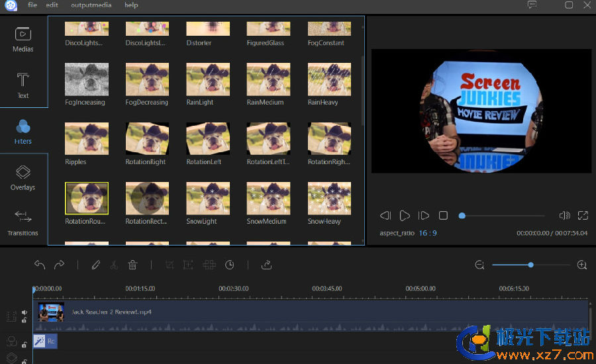
Task: Mute the video track audio
Action: tap(25, 312)
